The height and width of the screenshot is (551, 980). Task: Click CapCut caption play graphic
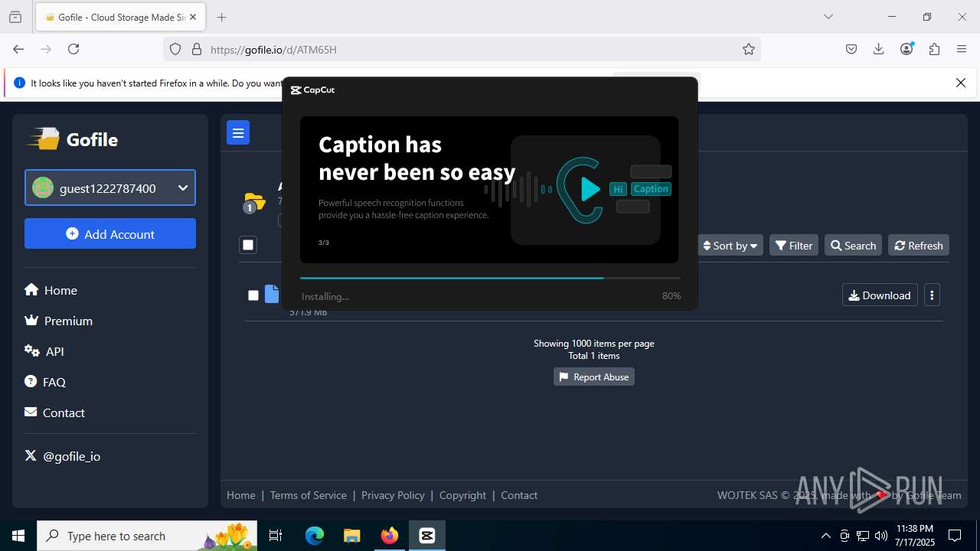580,189
